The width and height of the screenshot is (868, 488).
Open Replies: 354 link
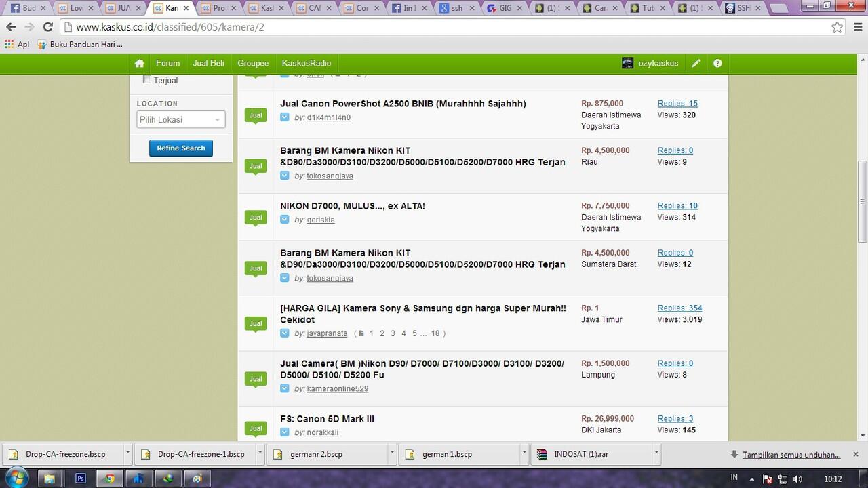pyautogui.click(x=679, y=308)
